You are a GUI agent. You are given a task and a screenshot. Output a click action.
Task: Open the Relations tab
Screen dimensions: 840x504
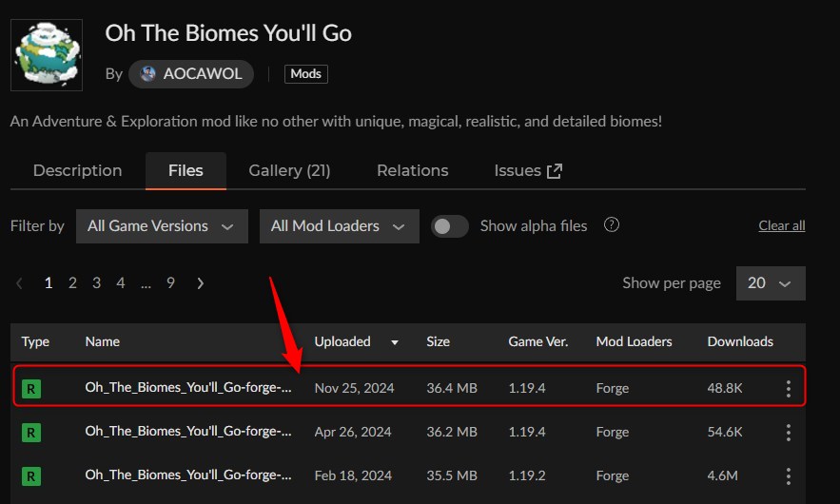click(x=412, y=171)
